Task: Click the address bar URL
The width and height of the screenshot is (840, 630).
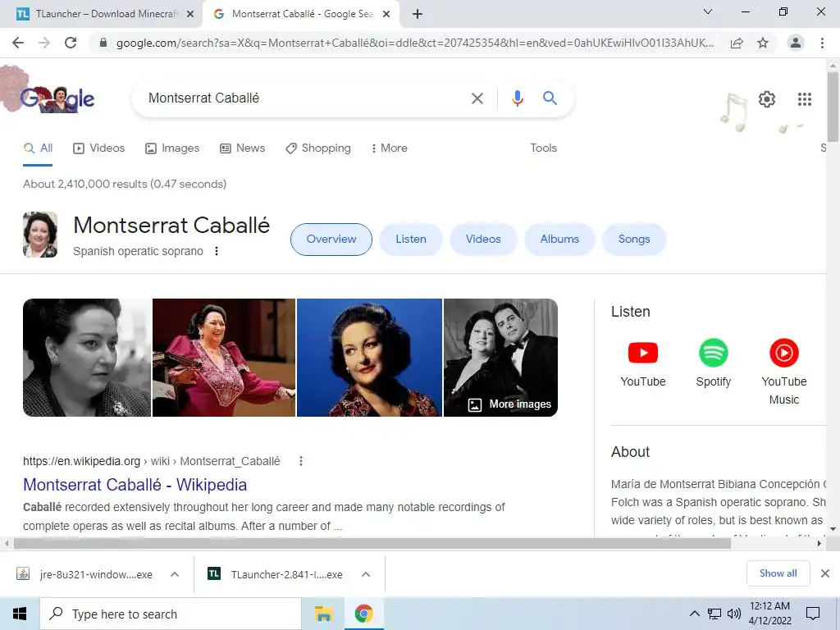Action: (x=415, y=43)
